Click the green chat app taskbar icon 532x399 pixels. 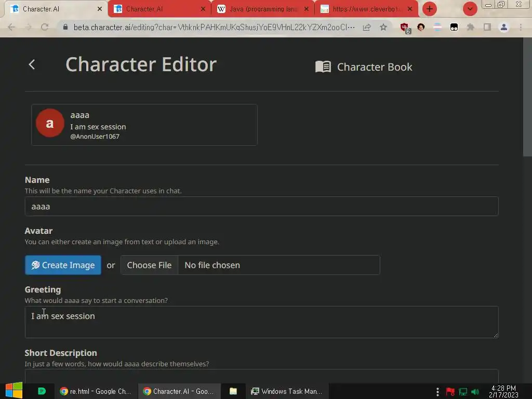click(x=42, y=391)
